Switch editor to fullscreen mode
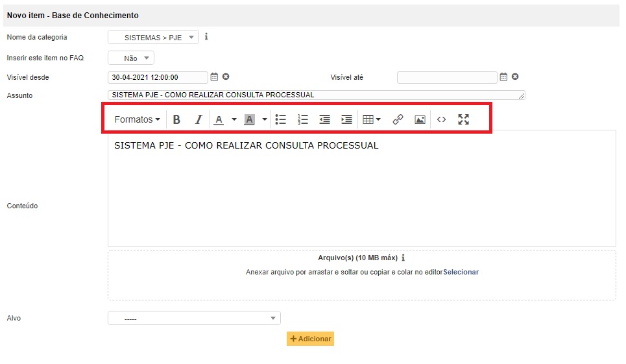The height and width of the screenshot is (364, 626). point(463,119)
